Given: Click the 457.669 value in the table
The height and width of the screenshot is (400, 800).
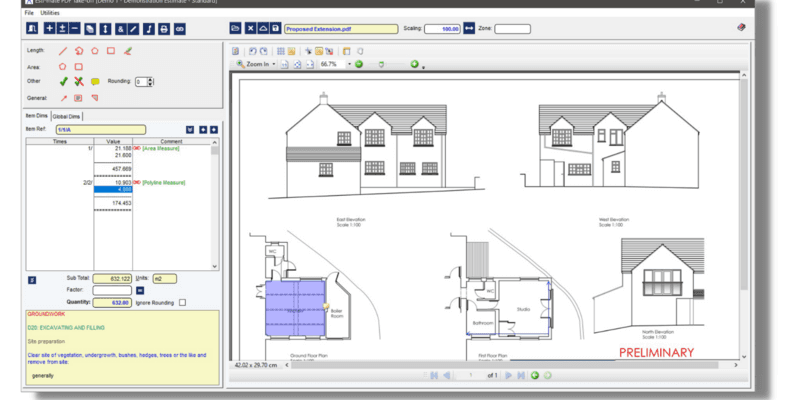Looking at the screenshot, I should point(122,169).
